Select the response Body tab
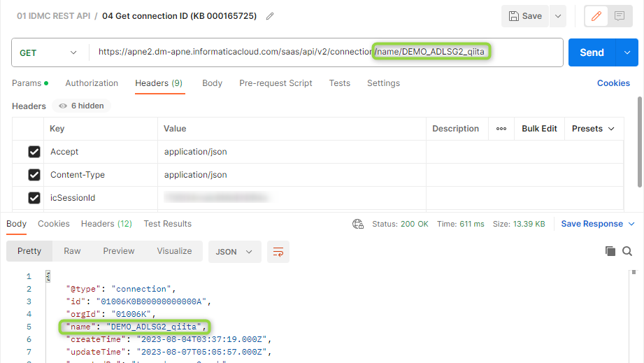This screenshot has height=363, width=644. point(16,224)
